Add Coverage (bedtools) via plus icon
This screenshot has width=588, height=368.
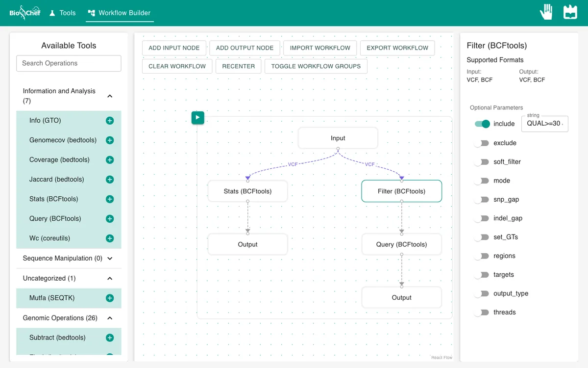[110, 160]
